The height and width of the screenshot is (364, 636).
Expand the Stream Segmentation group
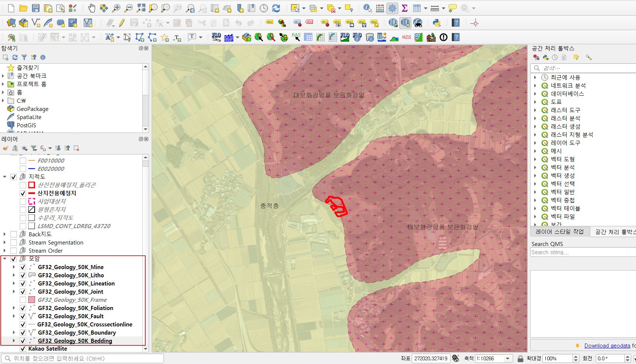(x=5, y=243)
